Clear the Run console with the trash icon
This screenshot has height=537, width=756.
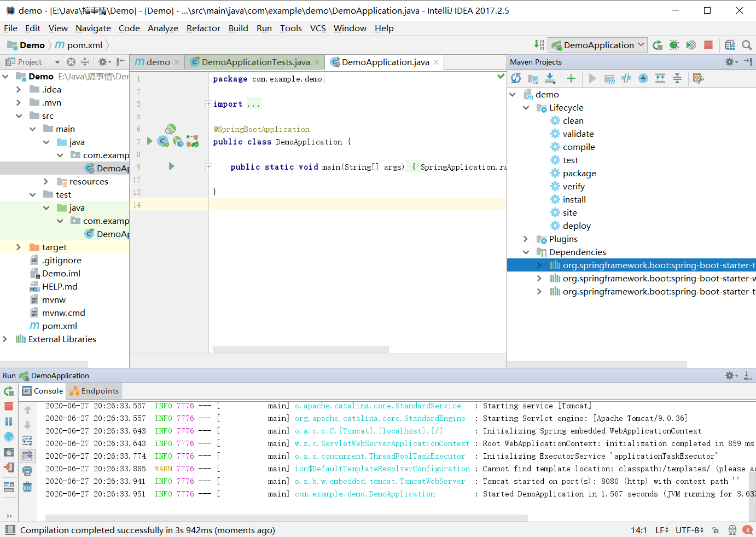pos(28,487)
